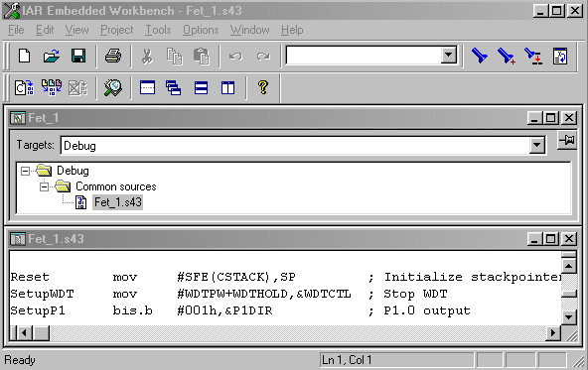Launch the Debugger magnifier icon
The width and height of the screenshot is (588, 370).
[113, 88]
